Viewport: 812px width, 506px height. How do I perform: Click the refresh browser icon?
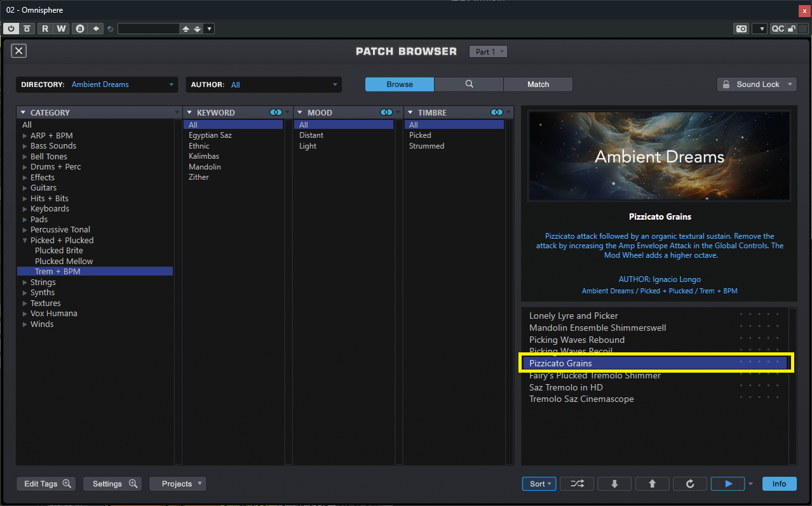[690, 484]
